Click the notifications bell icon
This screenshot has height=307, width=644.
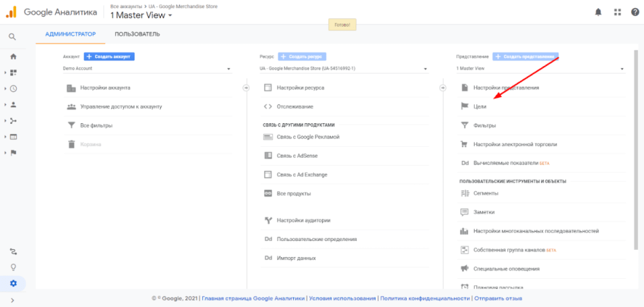point(598,12)
